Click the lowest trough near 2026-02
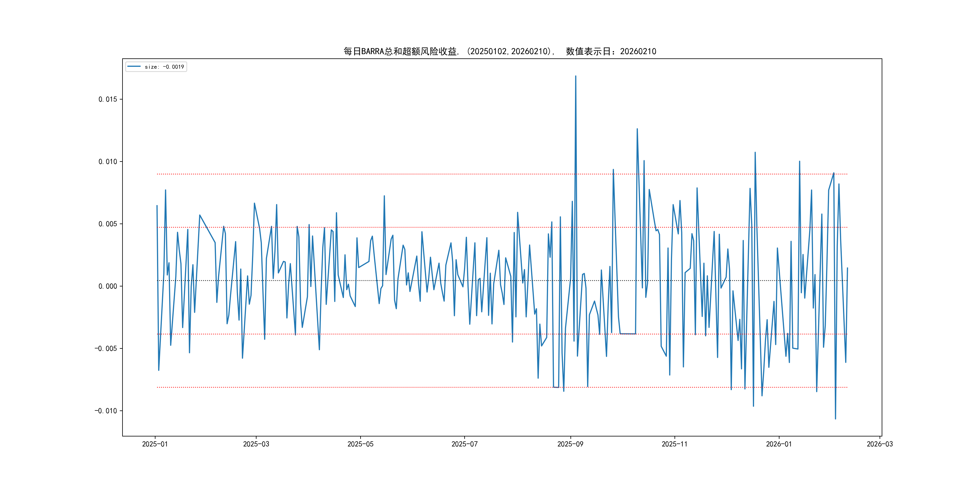The image size is (980, 490). [x=835, y=419]
